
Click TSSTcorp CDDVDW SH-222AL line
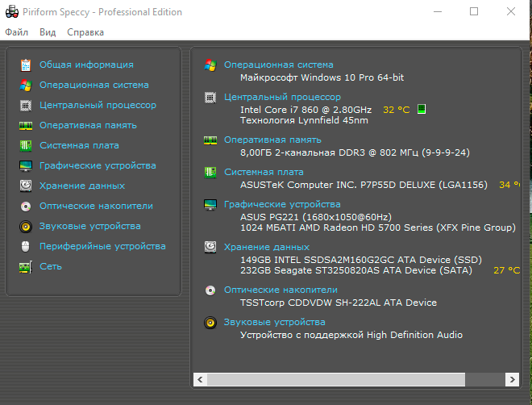tap(339, 303)
